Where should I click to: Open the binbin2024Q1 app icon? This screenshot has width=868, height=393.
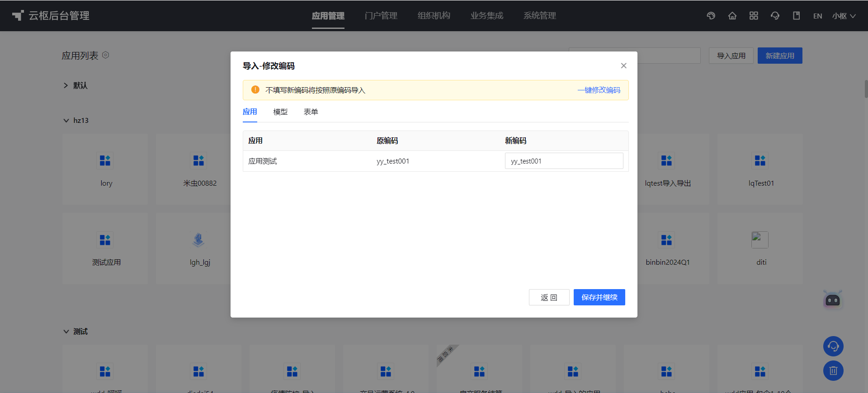[x=666, y=239]
